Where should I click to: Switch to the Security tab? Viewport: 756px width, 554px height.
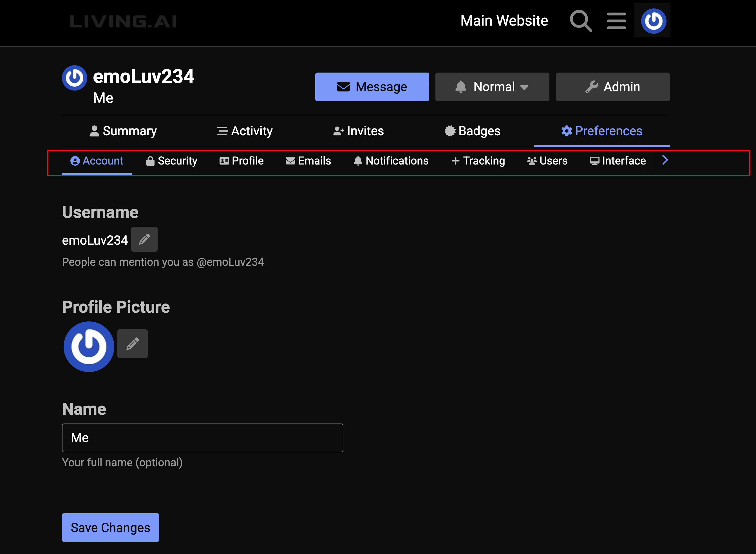(x=171, y=161)
